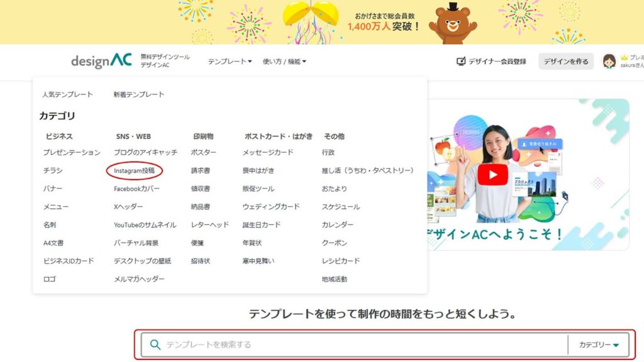Open the カテゴリー dropdown in search bar
Viewport: 644px width, 362px height.
point(599,344)
